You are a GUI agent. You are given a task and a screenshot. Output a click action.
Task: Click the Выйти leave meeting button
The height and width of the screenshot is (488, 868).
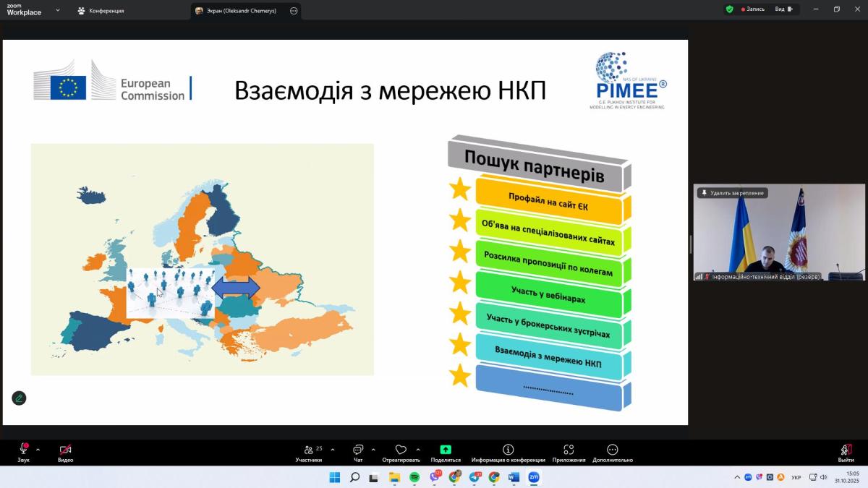click(846, 453)
